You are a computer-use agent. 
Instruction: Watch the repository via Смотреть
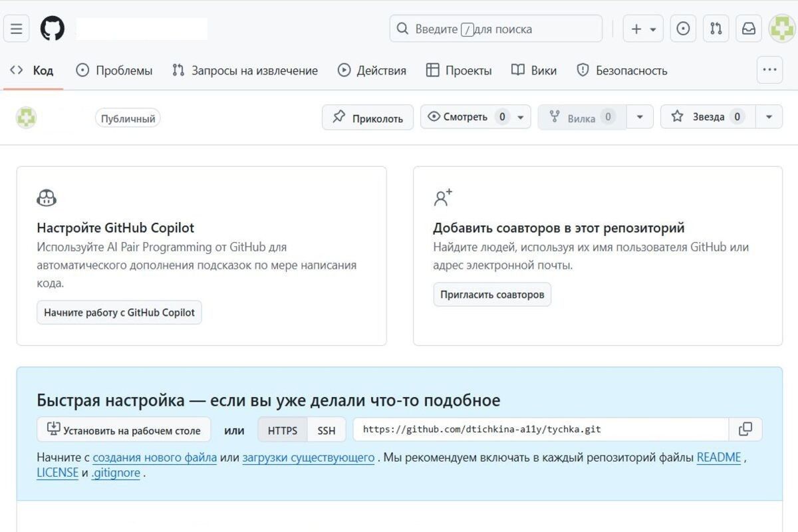465,116
